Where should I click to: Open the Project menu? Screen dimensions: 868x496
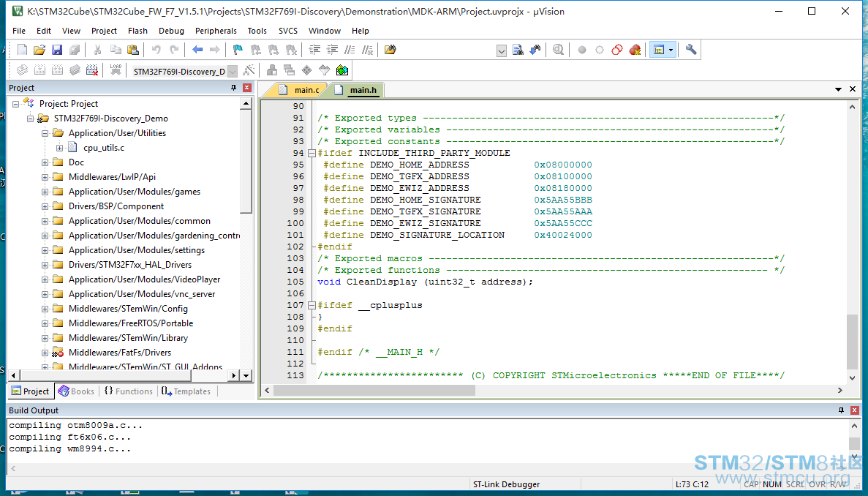coord(104,31)
